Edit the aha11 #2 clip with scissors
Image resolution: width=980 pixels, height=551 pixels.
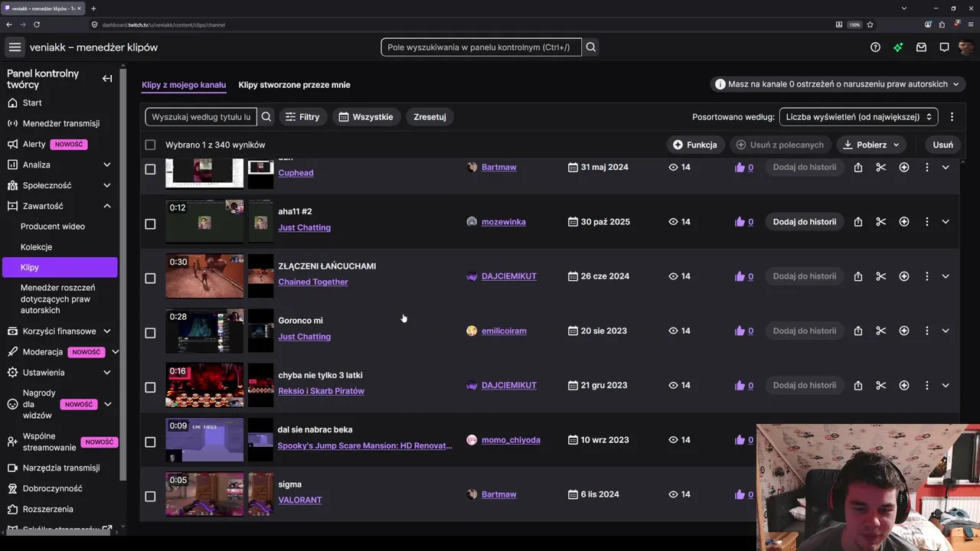(x=881, y=222)
